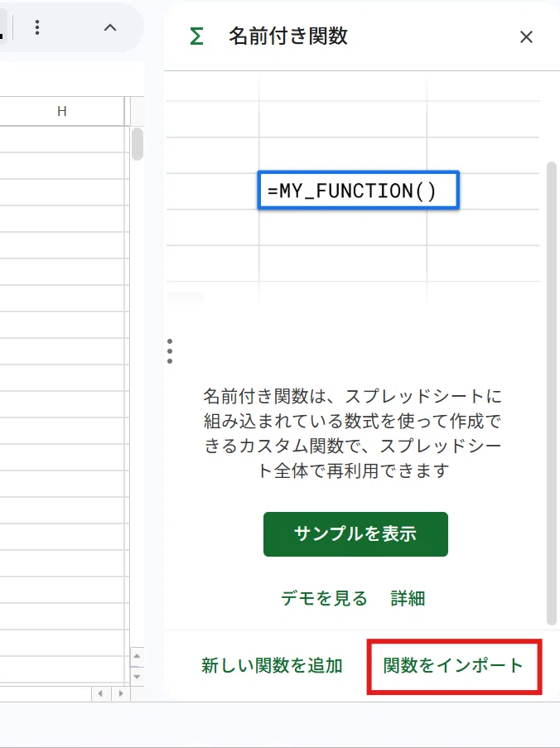The width and height of the screenshot is (560, 748).
Task: Click the green sigma named functions icon
Action: pos(196,36)
